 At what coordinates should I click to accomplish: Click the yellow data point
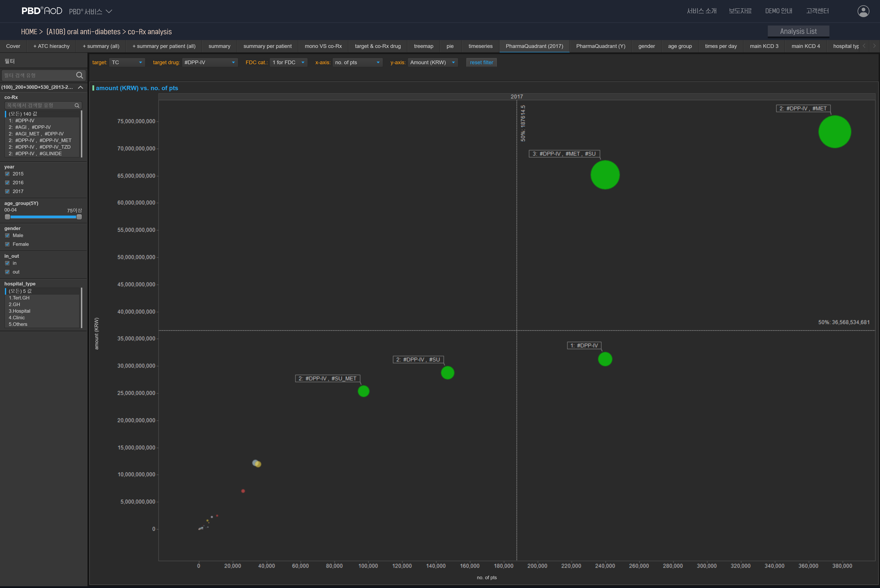[x=258, y=464]
